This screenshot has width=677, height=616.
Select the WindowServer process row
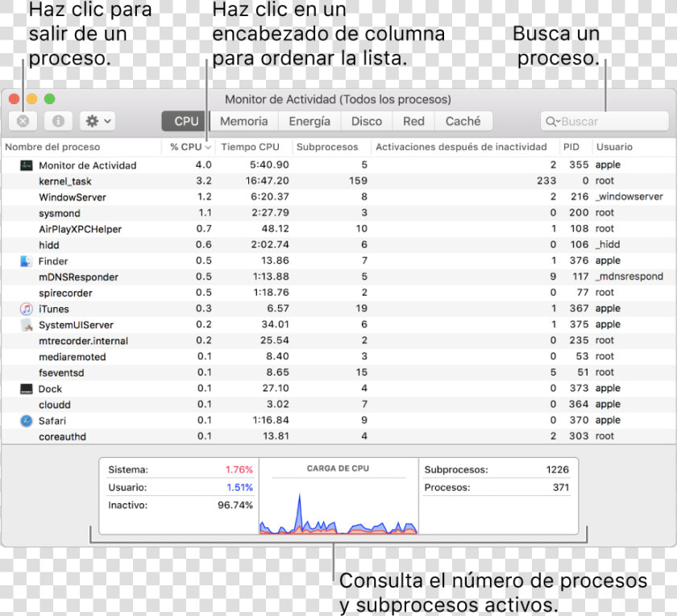338,197
